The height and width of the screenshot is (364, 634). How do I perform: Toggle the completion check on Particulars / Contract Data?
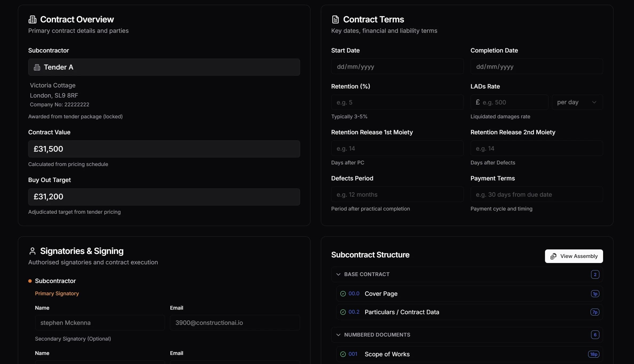click(343, 312)
